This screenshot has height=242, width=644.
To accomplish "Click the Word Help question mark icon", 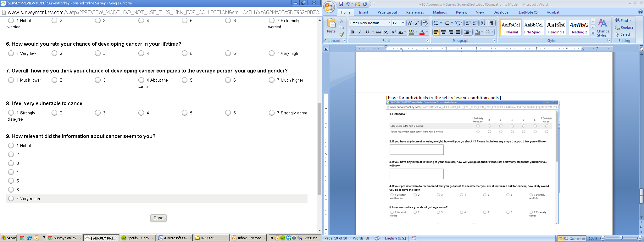I will (x=641, y=12).
